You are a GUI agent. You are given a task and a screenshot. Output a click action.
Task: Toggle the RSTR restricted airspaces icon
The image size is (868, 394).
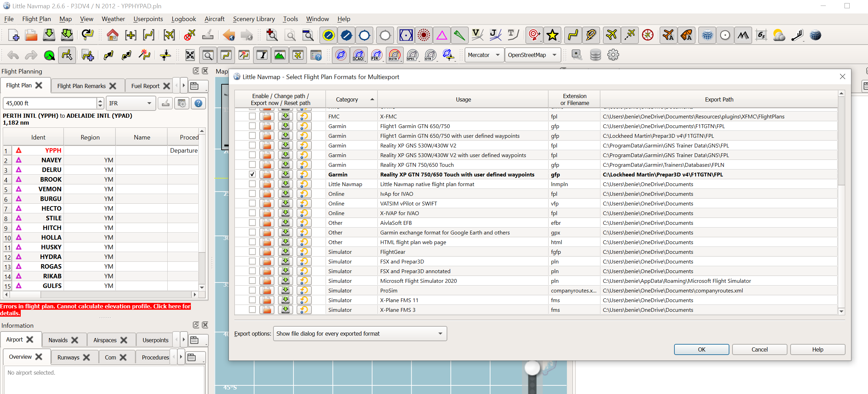(x=394, y=55)
